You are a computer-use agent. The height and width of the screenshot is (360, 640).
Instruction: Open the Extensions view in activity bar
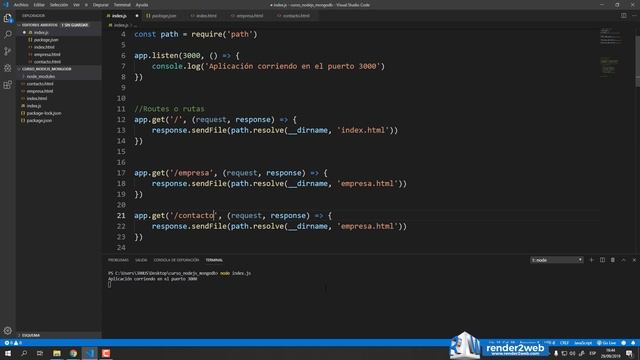click(x=8, y=85)
